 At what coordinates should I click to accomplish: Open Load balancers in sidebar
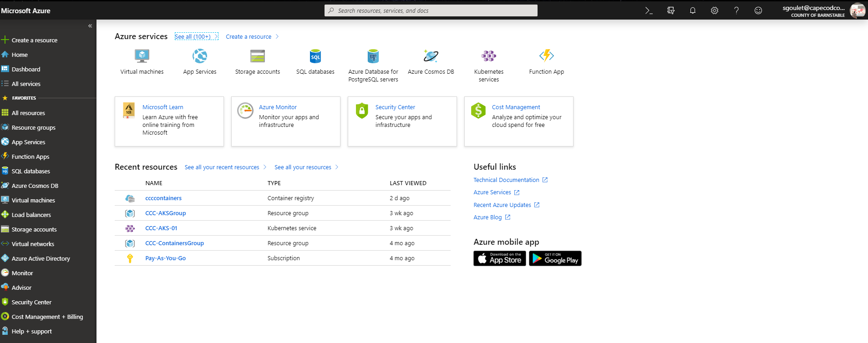(31, 215)
